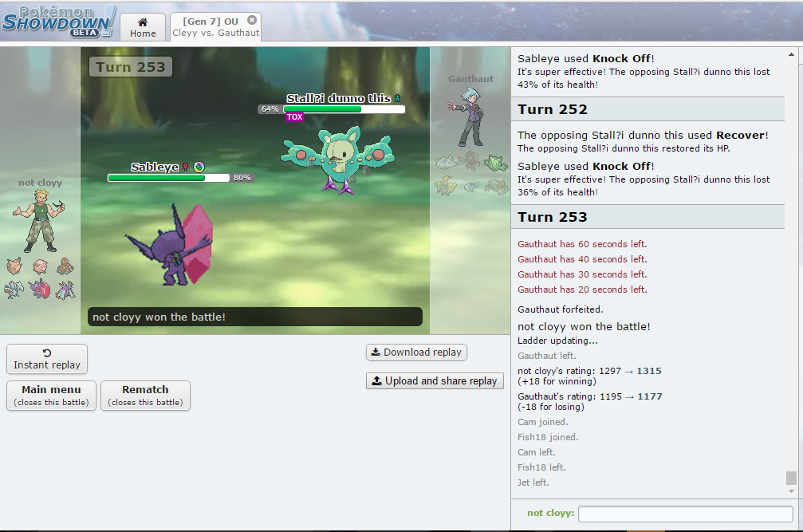Click the Mega Sableye team icon
Viewport: 803px width, 532px height.
(x=40, y=290)
